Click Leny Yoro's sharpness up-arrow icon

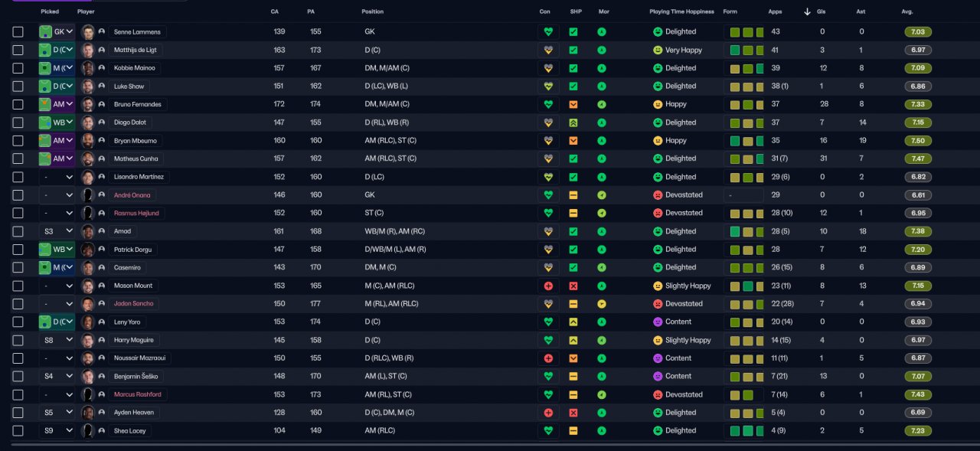[573, 322]
